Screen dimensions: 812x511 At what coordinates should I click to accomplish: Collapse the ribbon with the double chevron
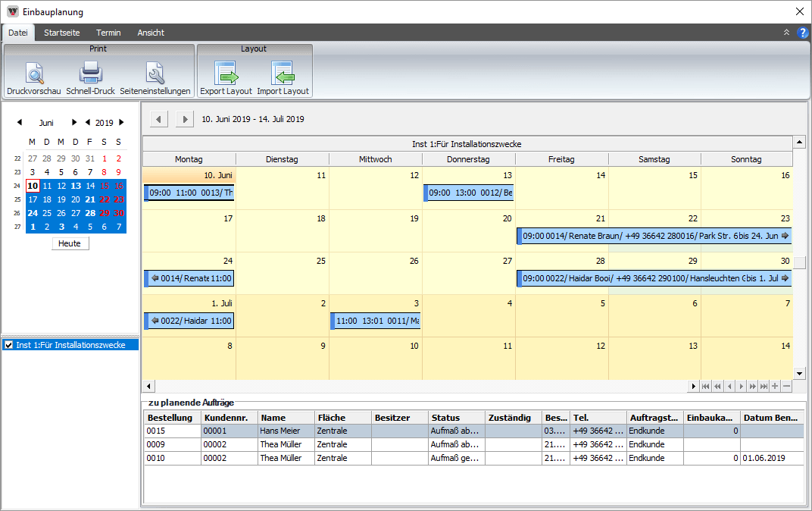pos(786,33)
